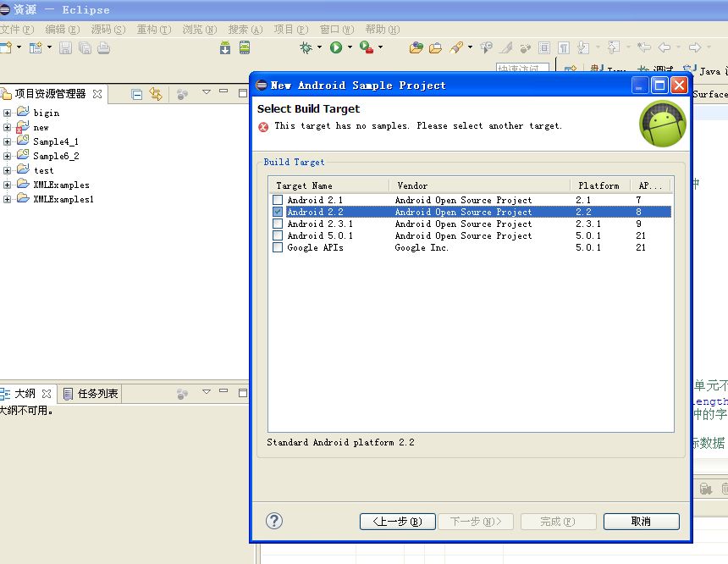
Task: Maximize the outline panel
Action: [242, 393]
